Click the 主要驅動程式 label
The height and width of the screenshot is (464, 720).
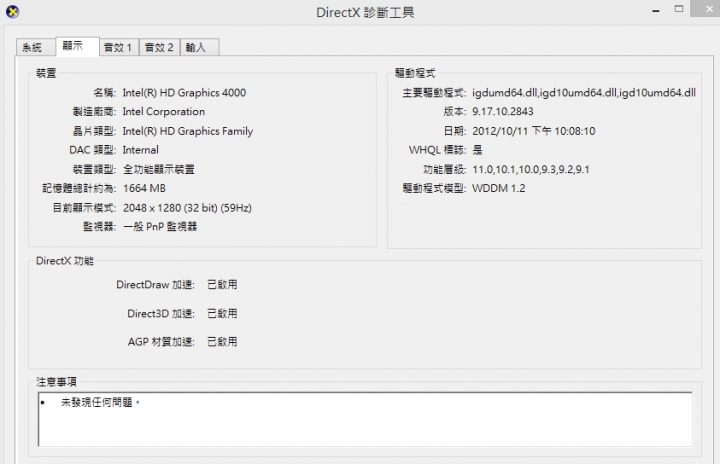tap(434, 93)
